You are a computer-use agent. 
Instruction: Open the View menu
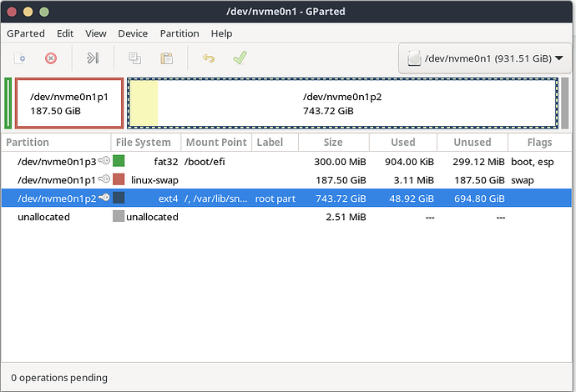coord(96,33)
